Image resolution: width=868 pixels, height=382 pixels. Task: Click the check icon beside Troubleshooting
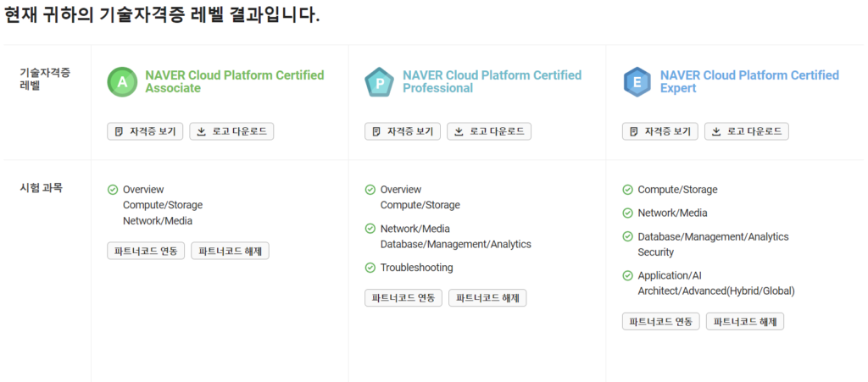370,269
